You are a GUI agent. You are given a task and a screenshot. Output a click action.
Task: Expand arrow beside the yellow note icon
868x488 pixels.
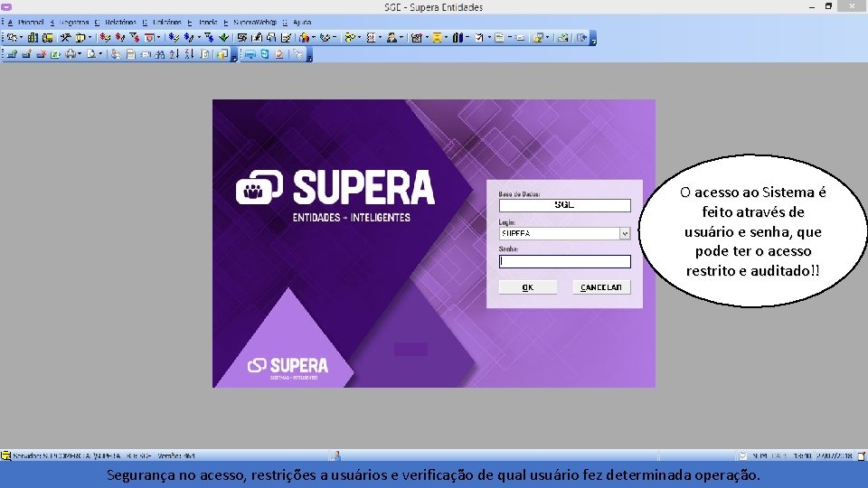(446, 38)
